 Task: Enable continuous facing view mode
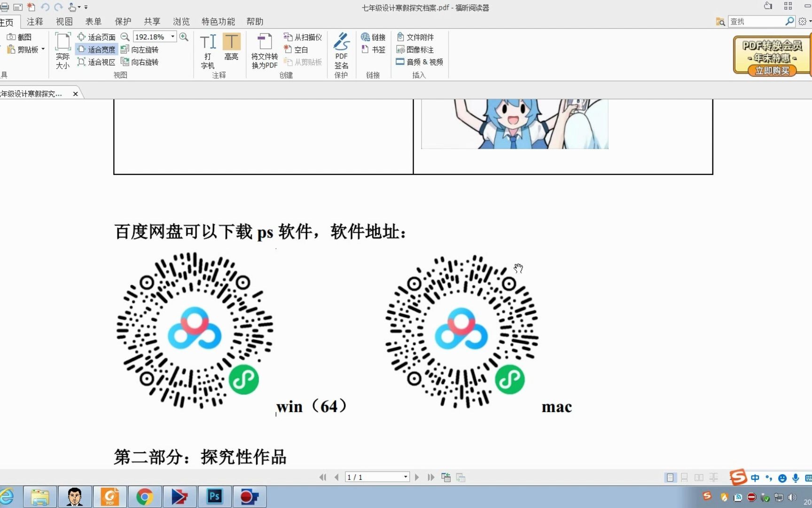[713, 477]
